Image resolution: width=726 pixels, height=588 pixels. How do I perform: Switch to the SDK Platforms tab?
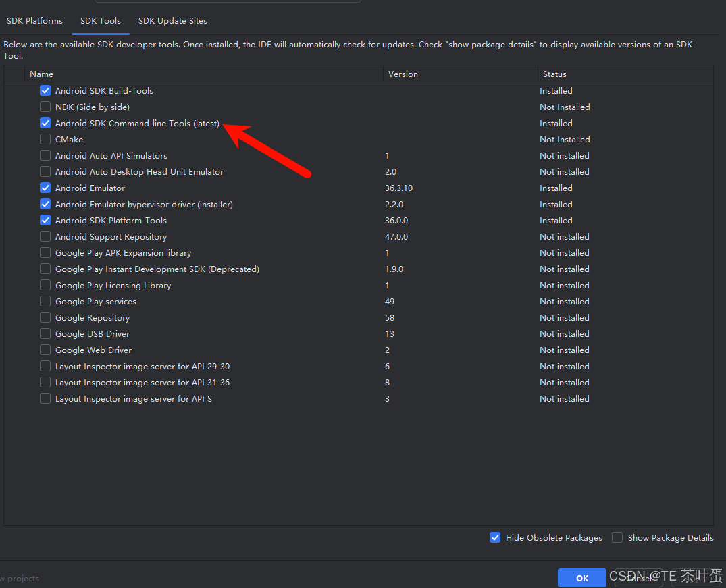click(x=34, y=21)
